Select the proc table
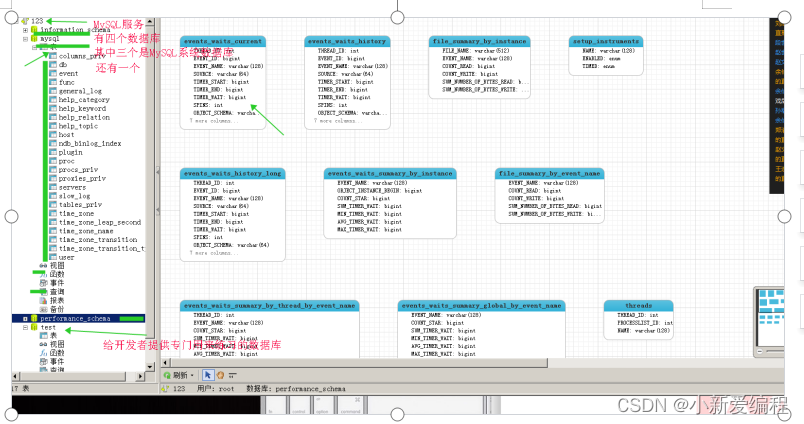 [x=66, y=161]
